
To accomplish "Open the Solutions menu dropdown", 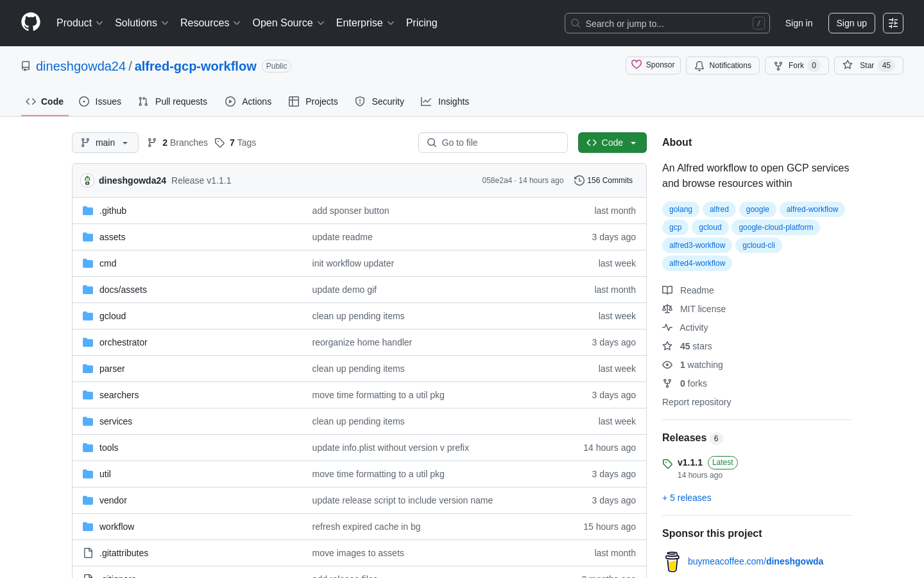I will point(142,23).
